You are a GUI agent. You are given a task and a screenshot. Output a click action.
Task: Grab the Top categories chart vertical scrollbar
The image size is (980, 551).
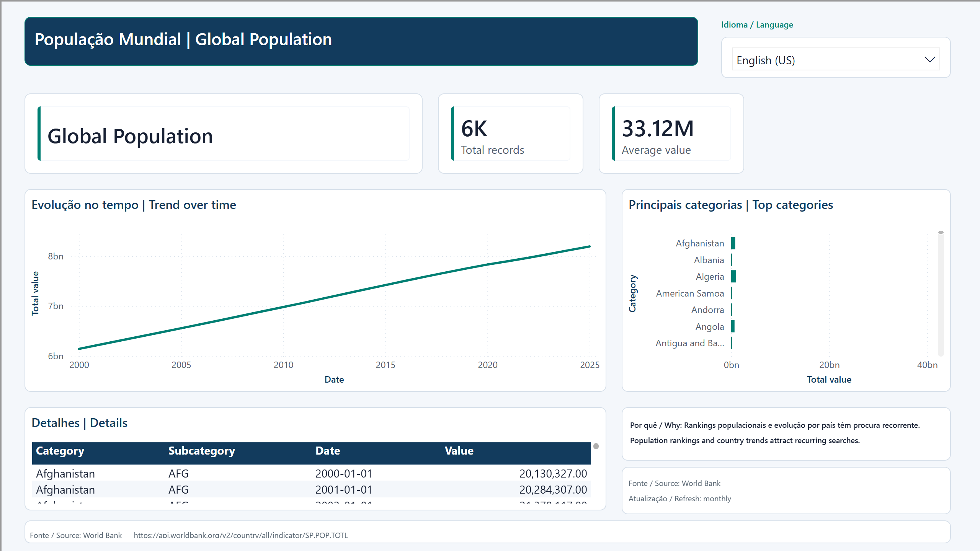tap(941, 233)
